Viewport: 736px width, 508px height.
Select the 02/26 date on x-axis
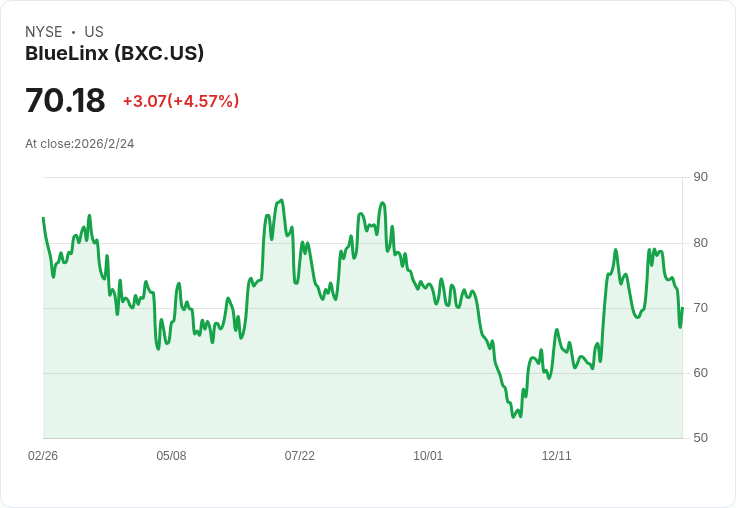[x=43, y=456]
